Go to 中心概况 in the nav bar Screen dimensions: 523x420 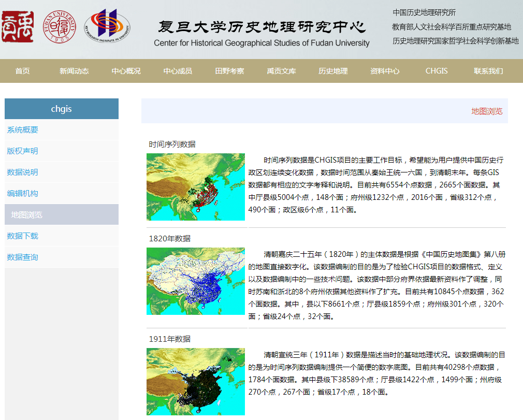(126, 71)
